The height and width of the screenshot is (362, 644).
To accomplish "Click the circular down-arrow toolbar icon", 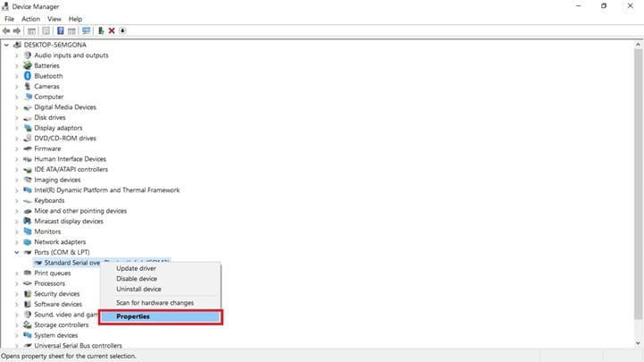I will 122,30.
